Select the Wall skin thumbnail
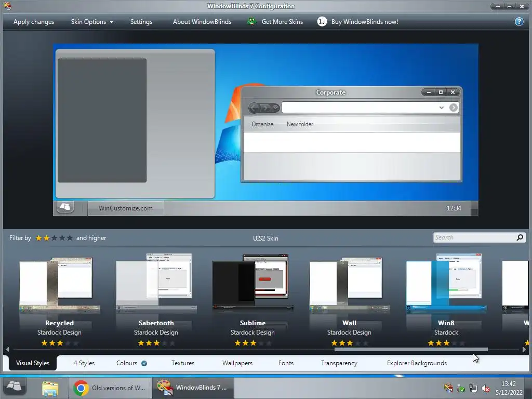Screen dimensions: 532x399 click(350, 284)
